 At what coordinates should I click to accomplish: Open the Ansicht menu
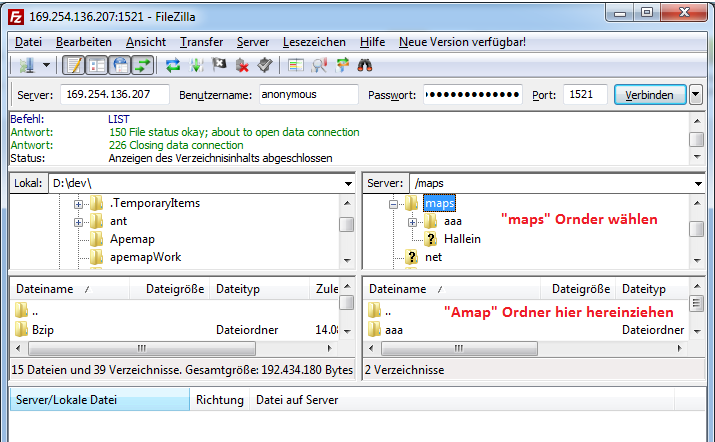click(146, 42)
